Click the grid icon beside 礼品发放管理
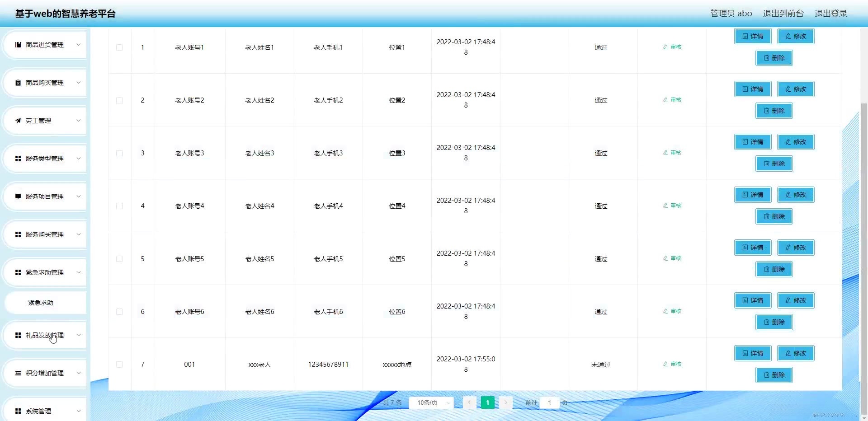Viewport: 868px width, 421px height. 18,335
